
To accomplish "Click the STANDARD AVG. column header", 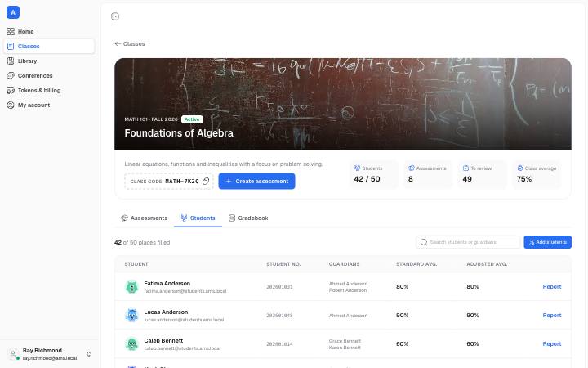I will 416,264.
